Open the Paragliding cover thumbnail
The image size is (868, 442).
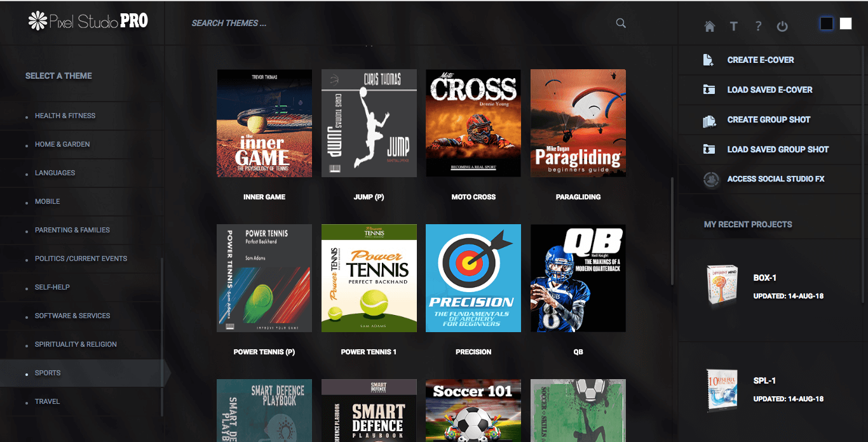(x=578, y=123)
